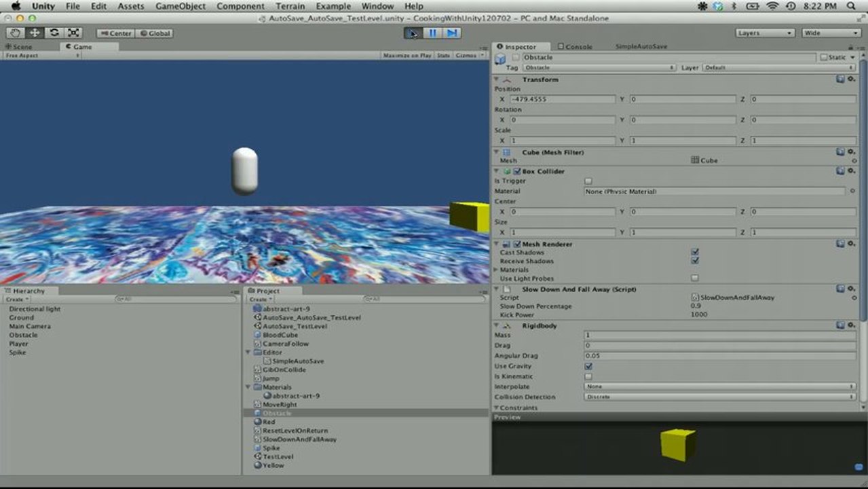Open the Tag dropdown showing Obstacle
The height and width of the screenshot is (489, 868).
tap(599, 68)
